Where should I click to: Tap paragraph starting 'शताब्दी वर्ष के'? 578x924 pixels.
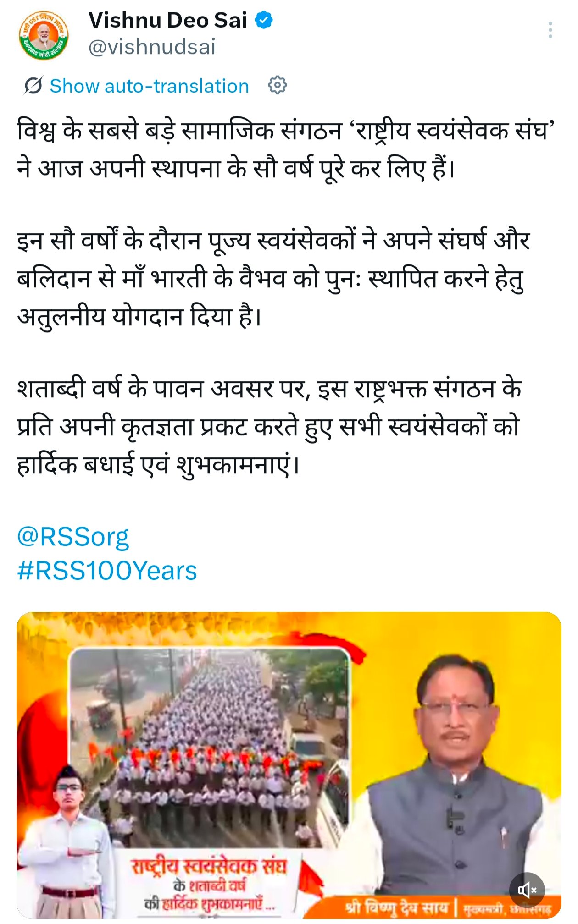click(269, 427)
